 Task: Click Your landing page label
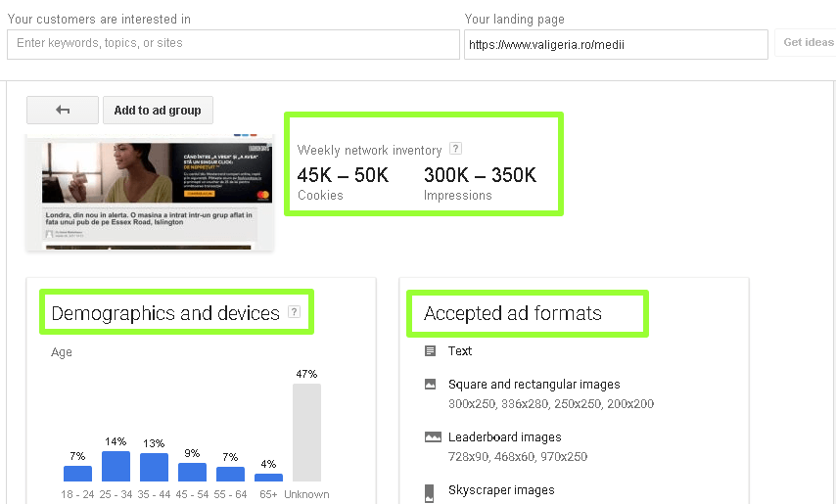[x=515, y=20]
